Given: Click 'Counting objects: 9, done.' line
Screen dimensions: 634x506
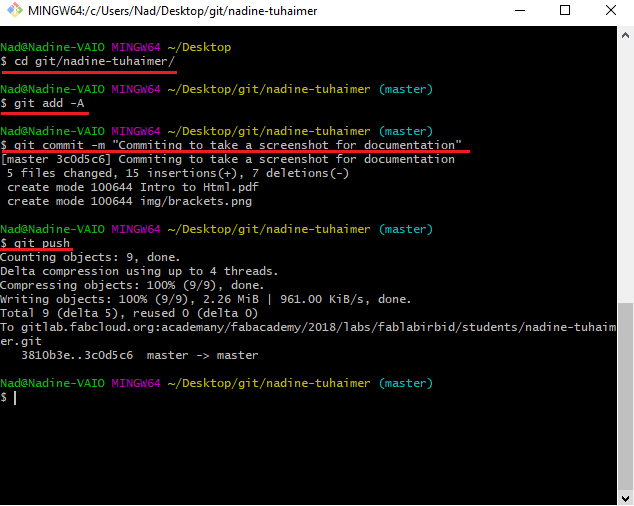Looking at the screenshot, I should click(90, 257).
